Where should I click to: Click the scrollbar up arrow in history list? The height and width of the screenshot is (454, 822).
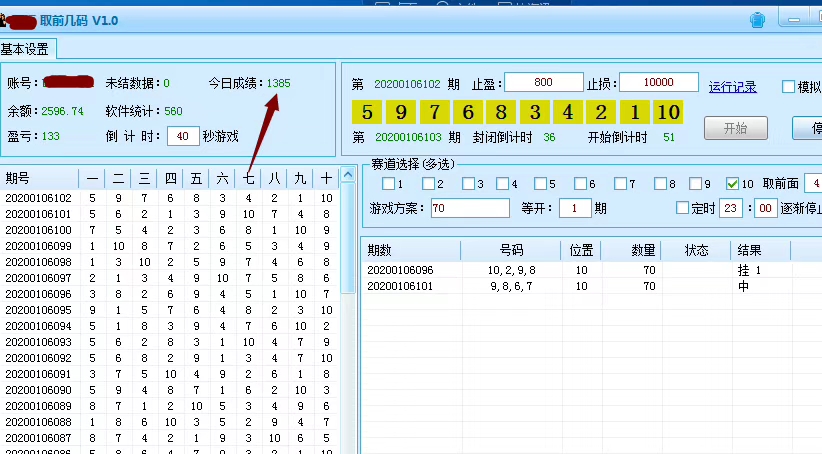348,175
